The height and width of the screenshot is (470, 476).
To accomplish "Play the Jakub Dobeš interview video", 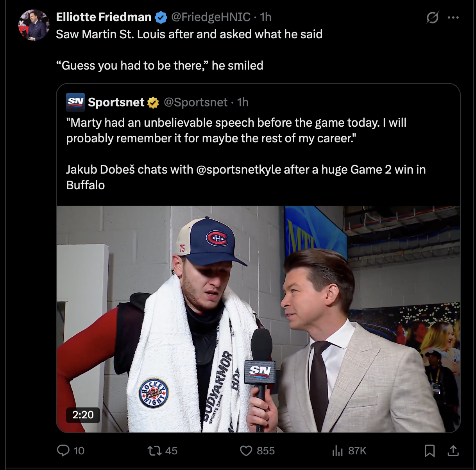I will pos(258,319).
